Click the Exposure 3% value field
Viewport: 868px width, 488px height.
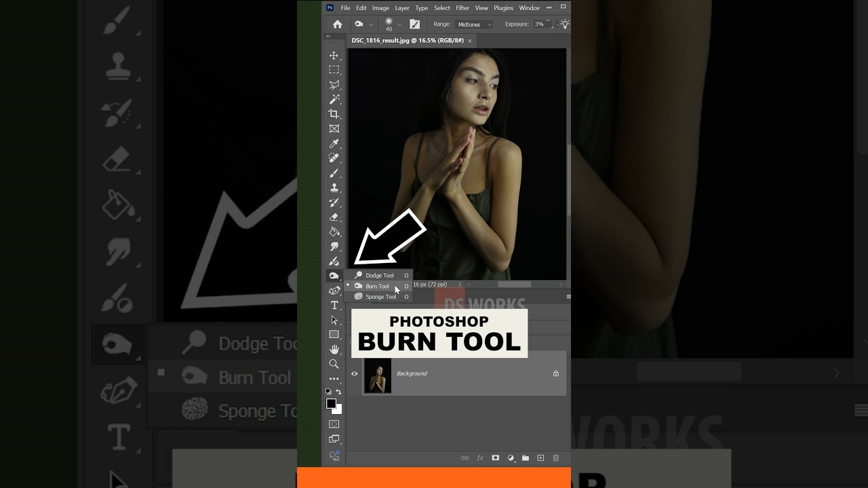539,24
